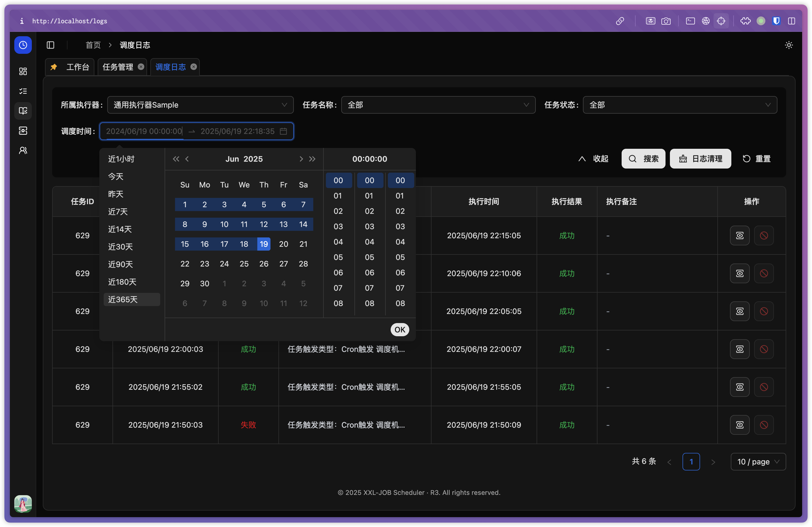Open the executor settings icon in sidebar
The image size is (812, 527).
coord(22,131)
